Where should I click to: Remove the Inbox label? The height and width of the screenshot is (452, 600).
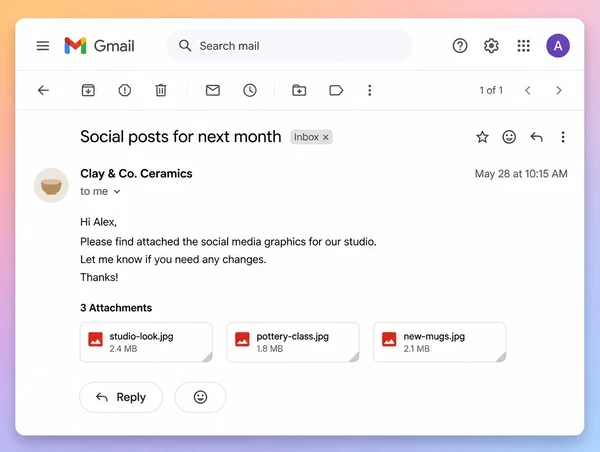coord(326,137)
